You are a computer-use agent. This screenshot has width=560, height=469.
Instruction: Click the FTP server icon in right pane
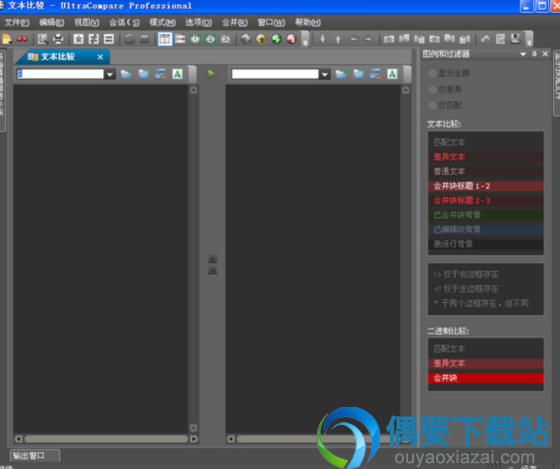pos(375,74)
